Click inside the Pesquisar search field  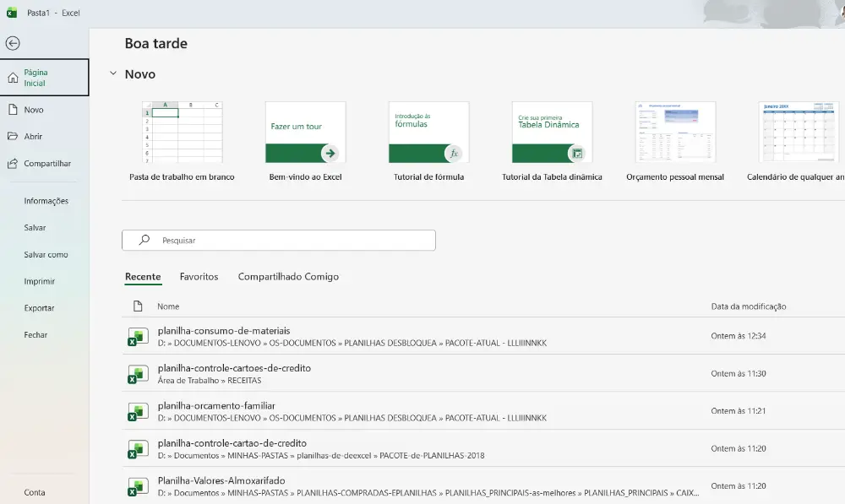coord(279,240)
